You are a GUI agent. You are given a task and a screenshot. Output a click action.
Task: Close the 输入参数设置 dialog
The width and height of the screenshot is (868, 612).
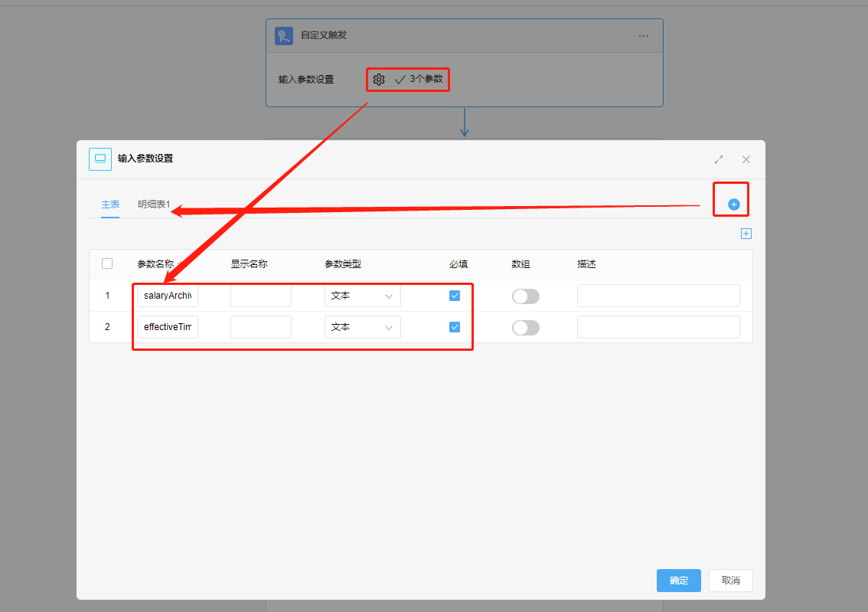pos(746,159)
